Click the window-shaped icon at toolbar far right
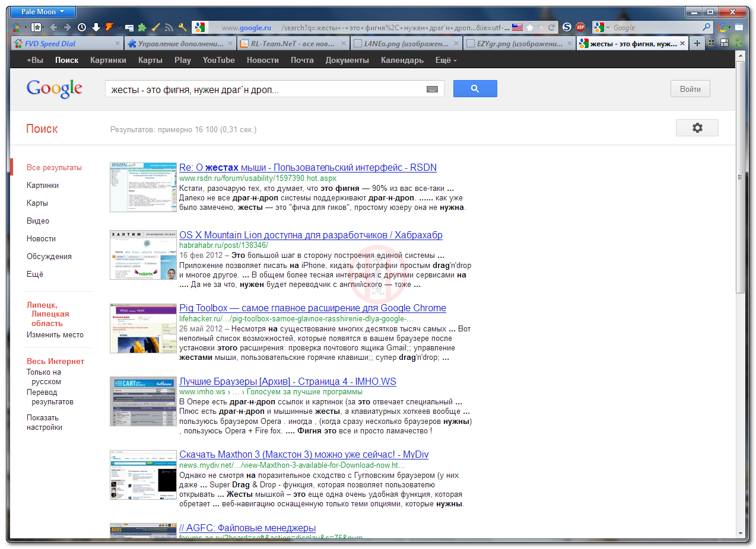Image resolution: width=756 pixels, height=549 pixels. [x=739, y=27]
